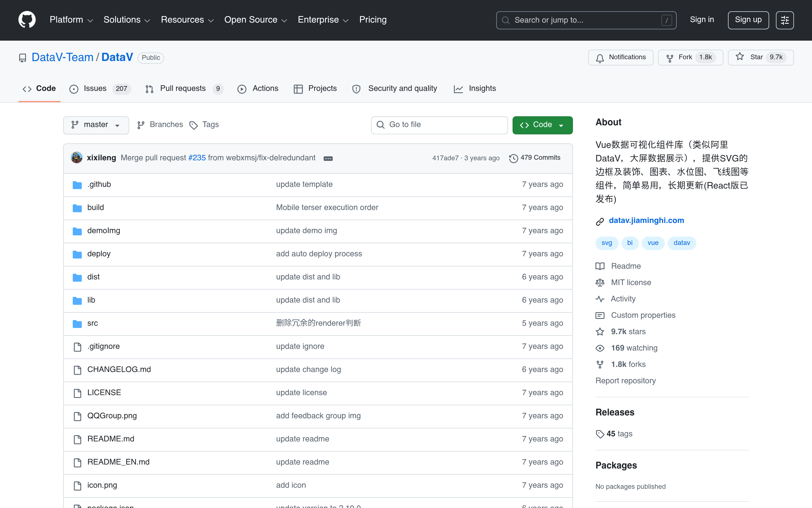This screenshot has height=508, width=812.
Task: View the Tags list
Action: 204,125
